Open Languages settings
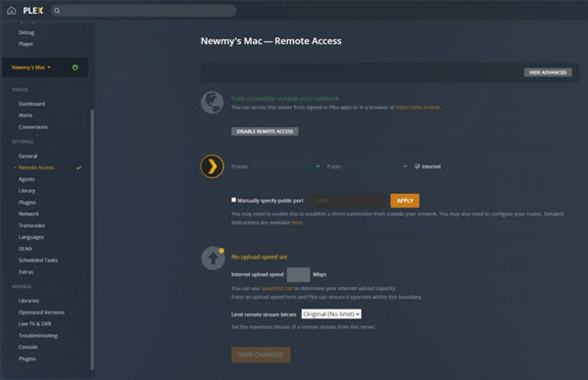588x380 pixels. click(x=31, y=237)
